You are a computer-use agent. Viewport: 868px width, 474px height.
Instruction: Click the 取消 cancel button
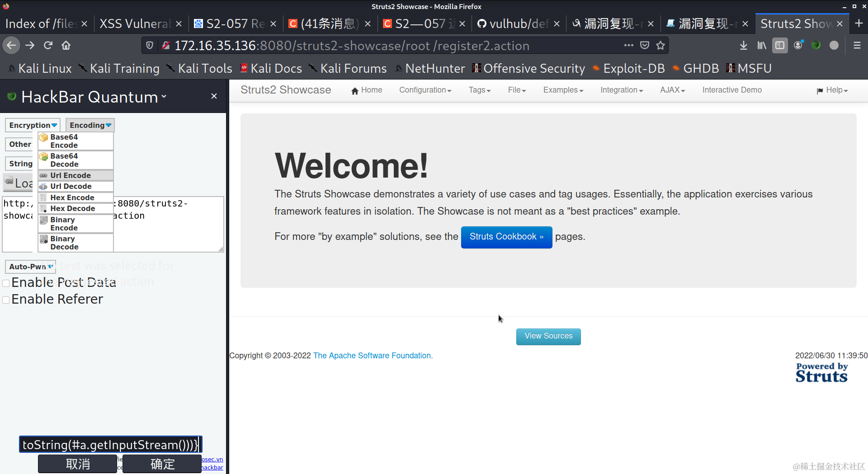(x=77, y=464)
